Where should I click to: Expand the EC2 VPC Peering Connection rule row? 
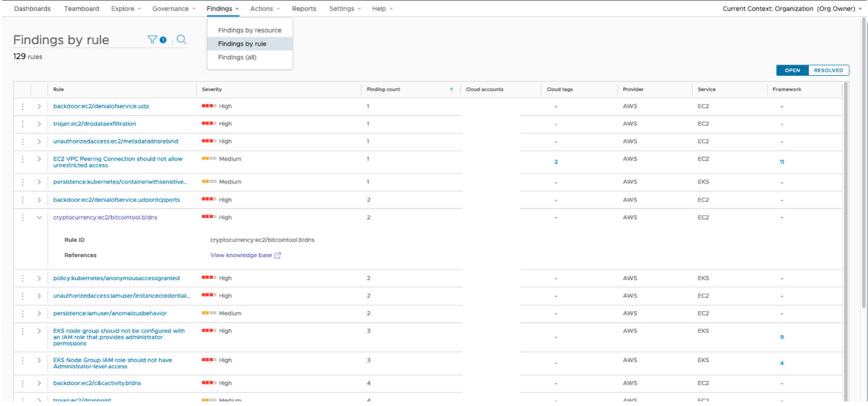(x=39, y=159)
